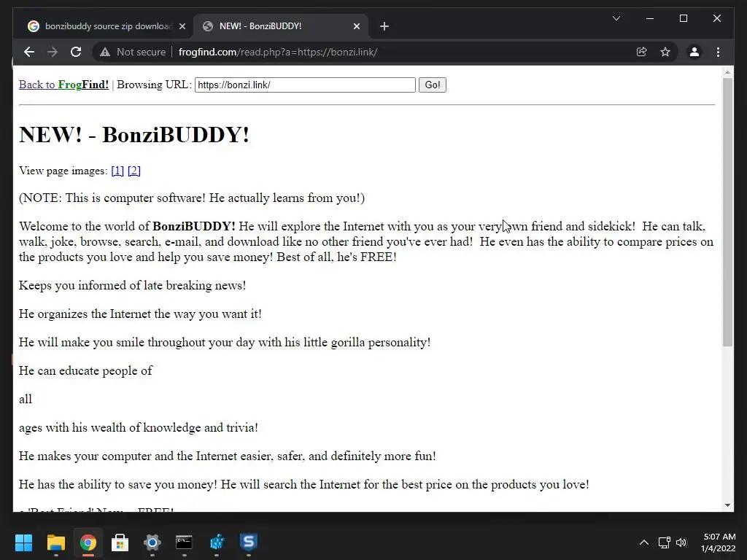The width and height of the screenshot is (747, 560).
Task: Open a new tab with the plus button
Action: click(x=384, y=26)
